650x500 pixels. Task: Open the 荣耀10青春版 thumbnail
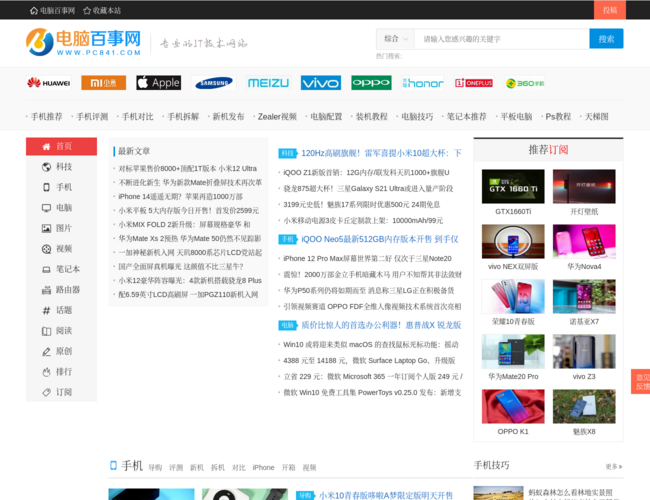[513, 296]
